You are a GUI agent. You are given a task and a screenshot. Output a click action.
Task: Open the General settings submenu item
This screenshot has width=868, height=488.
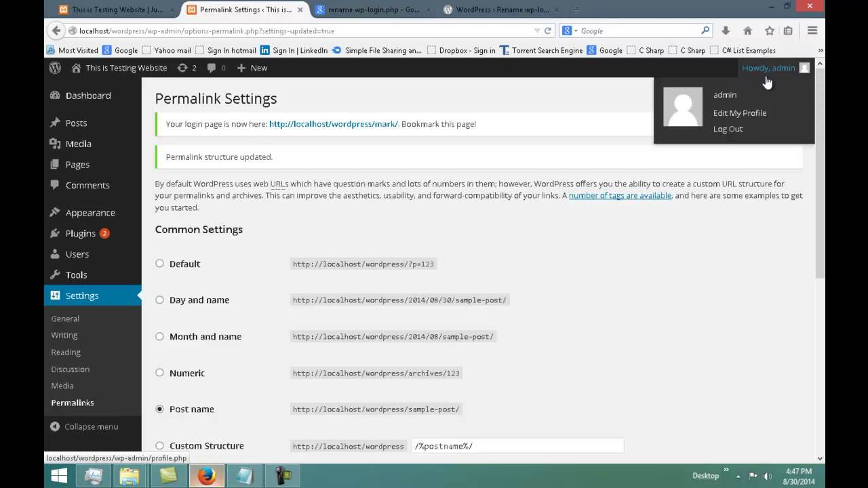[65, 319]
